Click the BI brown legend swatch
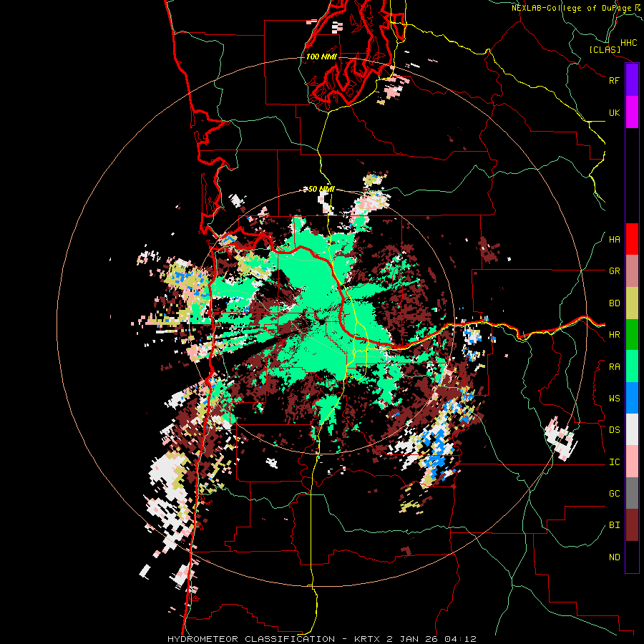 tap(632, 525)
